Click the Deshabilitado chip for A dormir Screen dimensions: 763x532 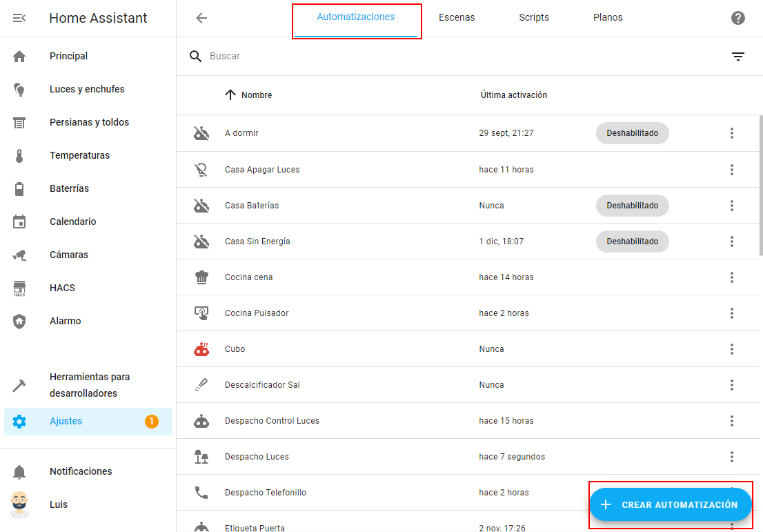(632, 133)
